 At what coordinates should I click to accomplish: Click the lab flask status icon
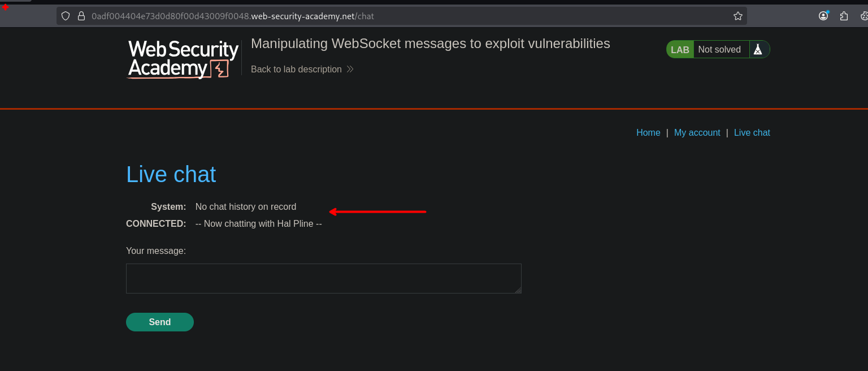[758, 49]
